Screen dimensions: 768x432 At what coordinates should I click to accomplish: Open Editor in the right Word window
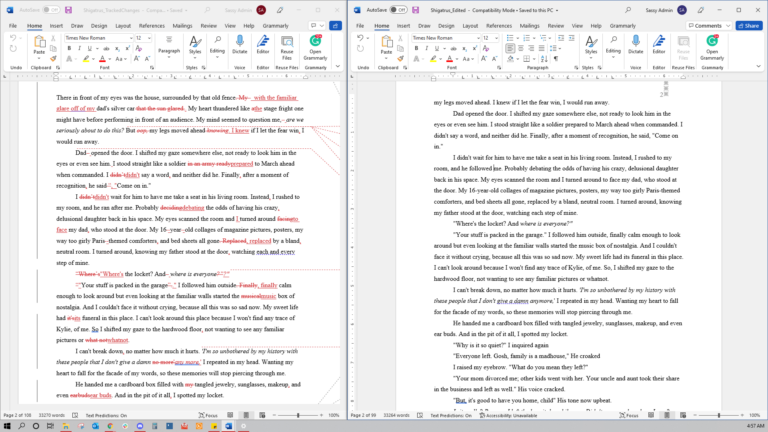coord(659,45)
